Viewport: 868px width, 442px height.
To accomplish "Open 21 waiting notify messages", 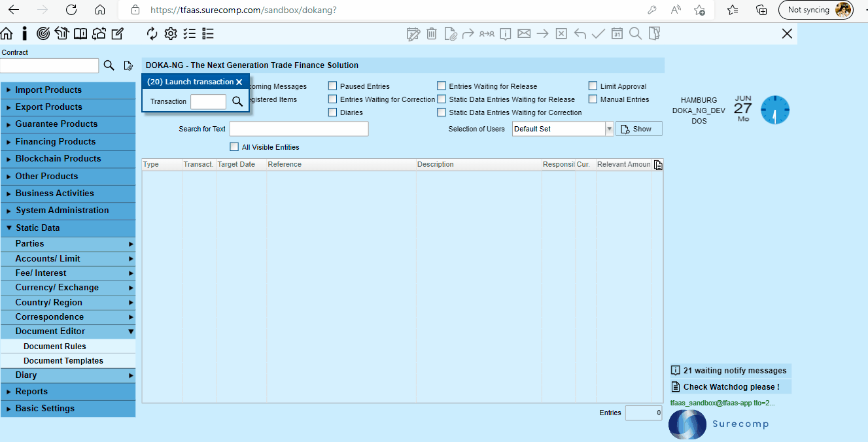I will pyautogui.click(x=731, y=371).
